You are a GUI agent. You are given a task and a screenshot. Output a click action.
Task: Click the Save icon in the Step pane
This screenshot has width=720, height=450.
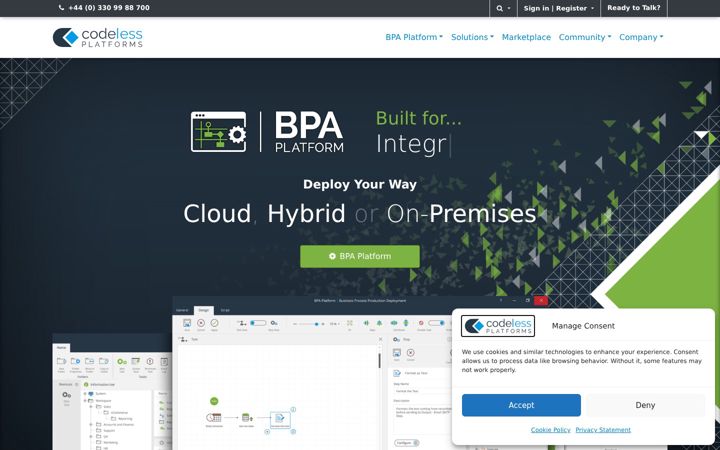397,353
